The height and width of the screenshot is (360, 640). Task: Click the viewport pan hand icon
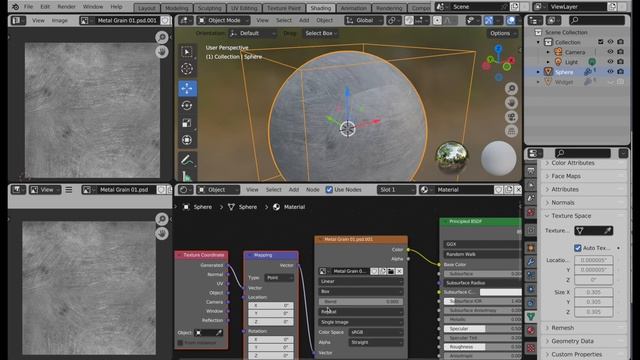pos(511,103)
